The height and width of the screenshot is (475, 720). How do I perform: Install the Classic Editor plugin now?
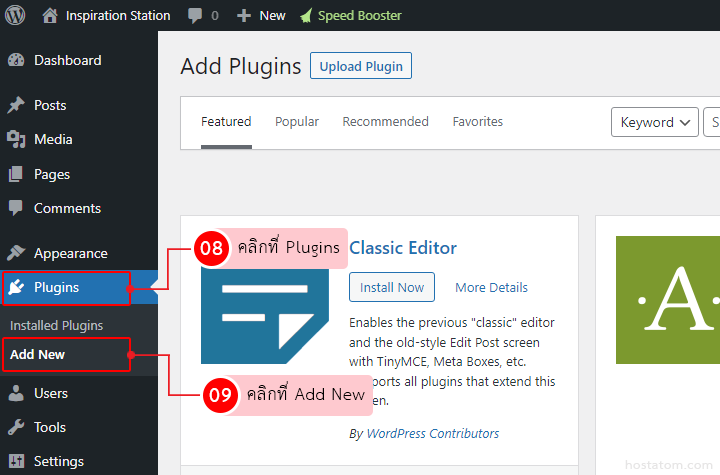[392, 287]
